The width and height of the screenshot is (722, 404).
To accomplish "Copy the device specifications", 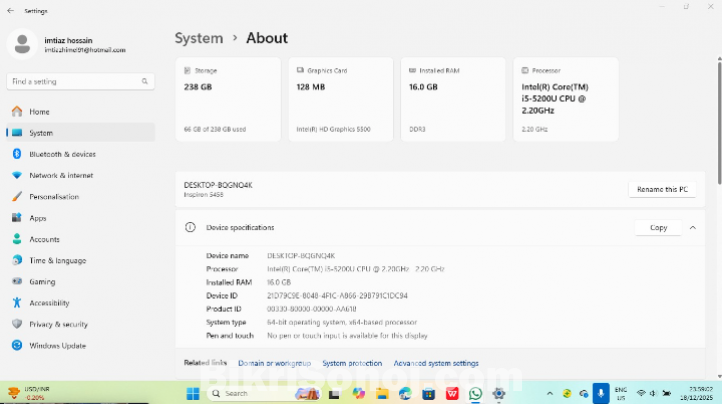I will coord(658,228).
